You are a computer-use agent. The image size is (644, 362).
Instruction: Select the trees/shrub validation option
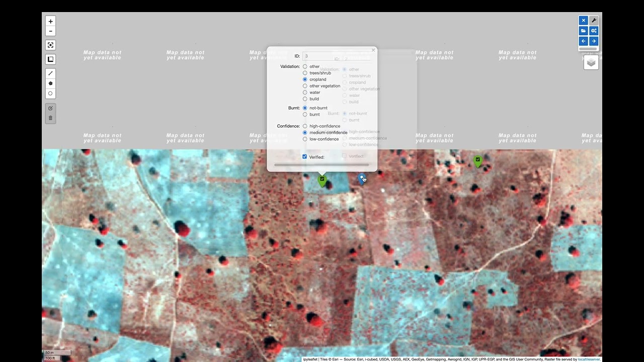tap(305, 73)
